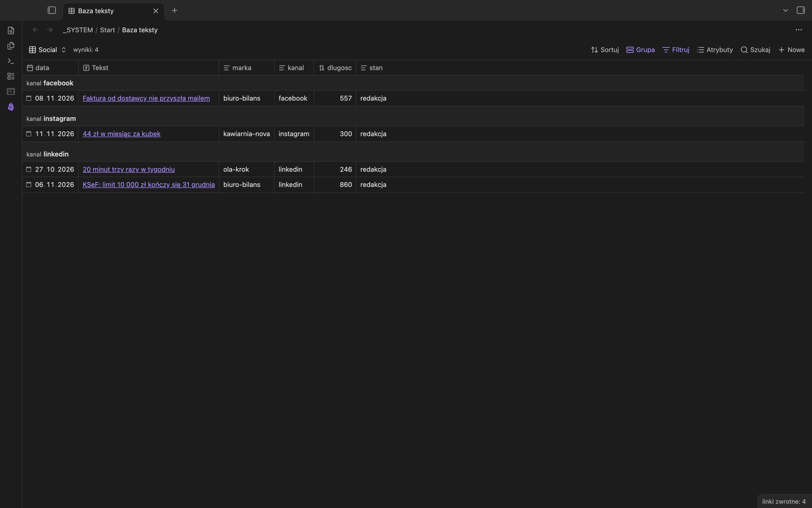Click the Tekst column header
Image resolution: width=812 pixels, height=508 pixels.
tap(149, 68)
